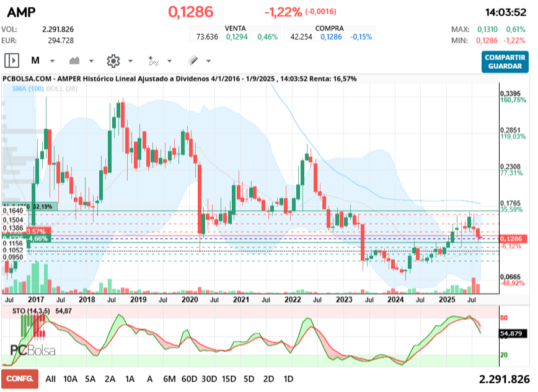Click the 2020 label on time axis
This screenshot has height=392, width=538.
[x=190, y=300]
